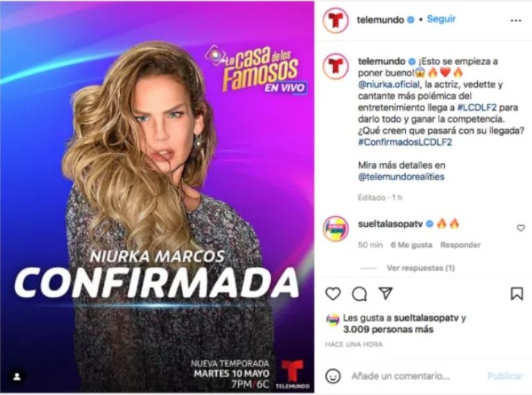Reply to sueltalasopatv comment with Responder

tap(461, 245)
